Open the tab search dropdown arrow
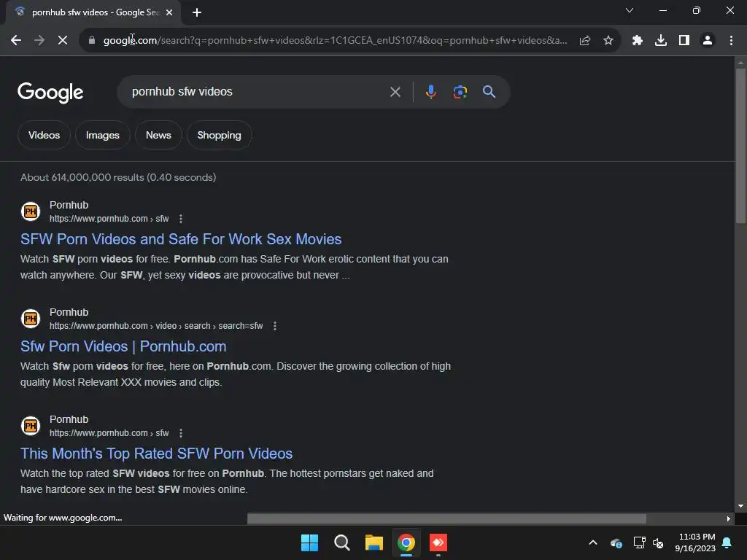 tap(630, 10)
